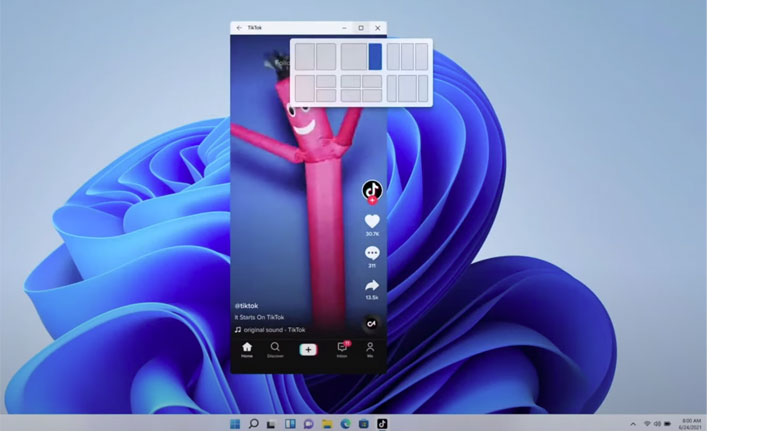768x432 pixels.
Task: Open the volume tray icon
Action: 657,424
